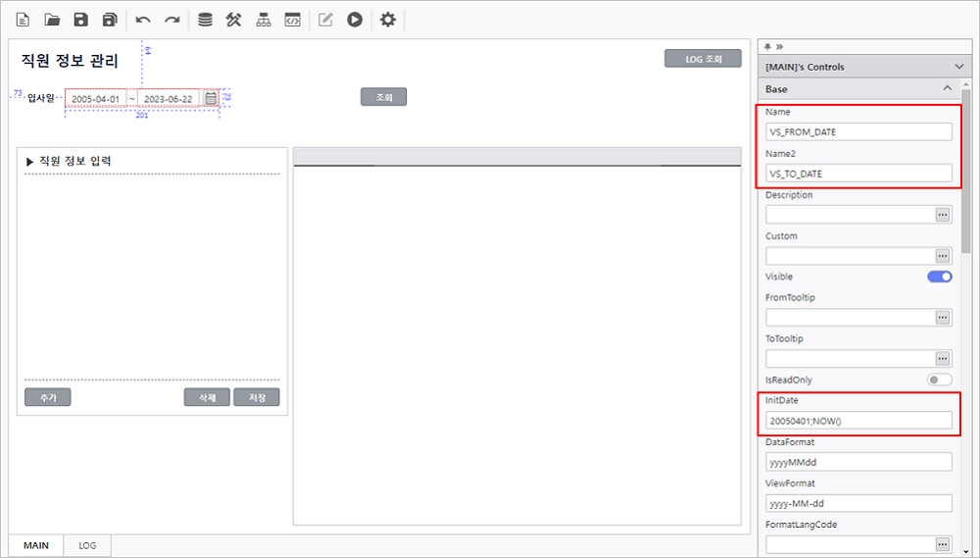
Task: Click the scrollbar down arrow in properties
Action: tap(965, 552)
